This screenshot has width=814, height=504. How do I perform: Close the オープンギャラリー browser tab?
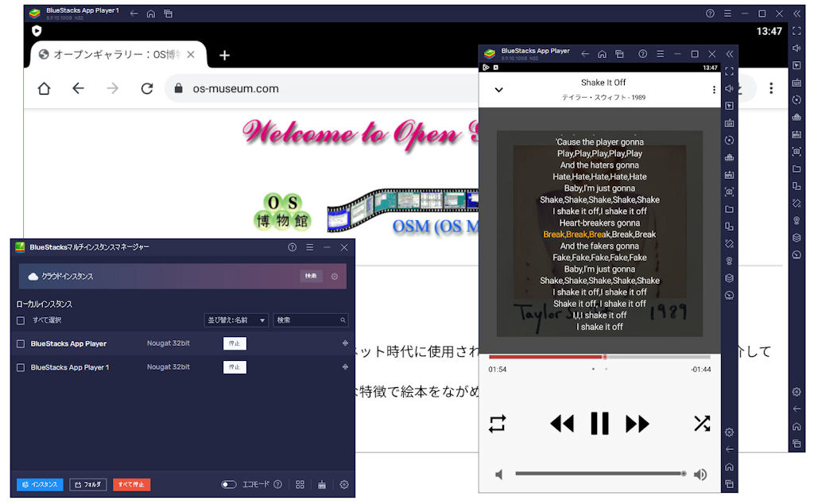point(191,55)
